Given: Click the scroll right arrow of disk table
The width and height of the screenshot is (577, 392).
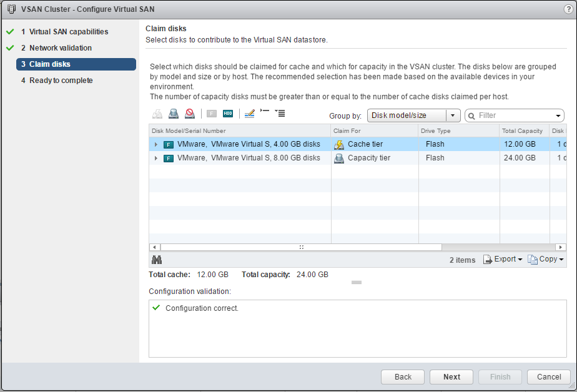Looking at the screenshot, I should pos(560,247).
